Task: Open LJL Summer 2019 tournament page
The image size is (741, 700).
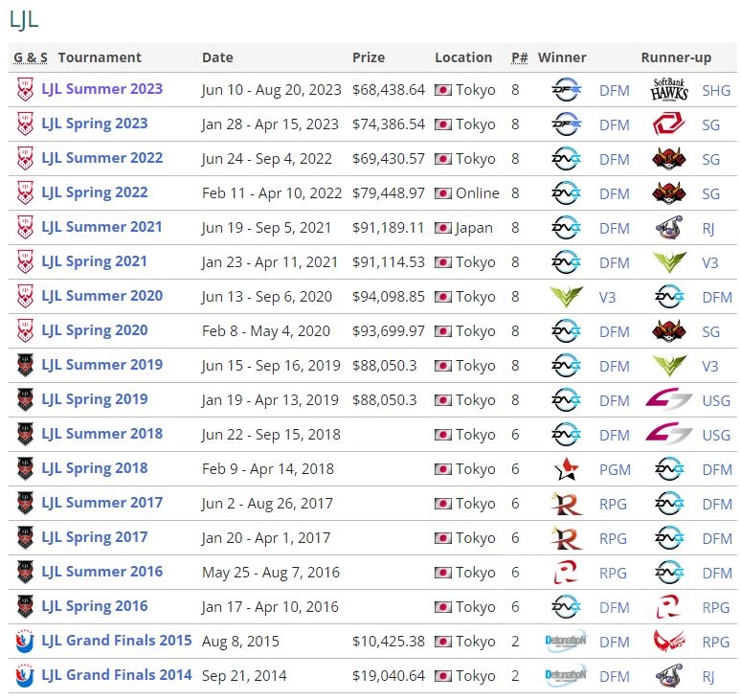Action: click(101, 365)
